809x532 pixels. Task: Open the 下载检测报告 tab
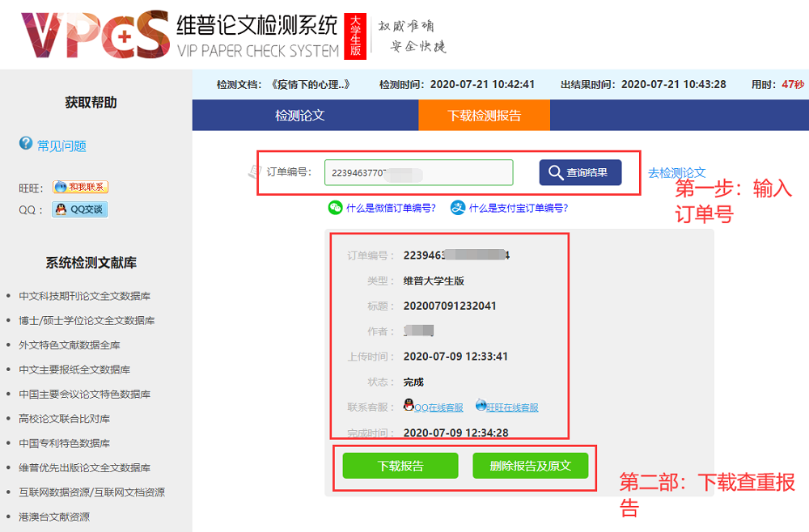pos(484,116)
